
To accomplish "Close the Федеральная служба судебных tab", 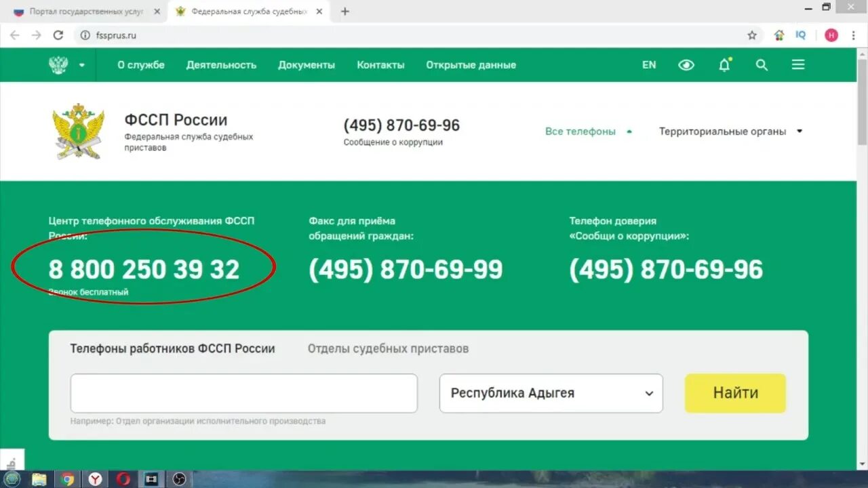I will [319, 12].
